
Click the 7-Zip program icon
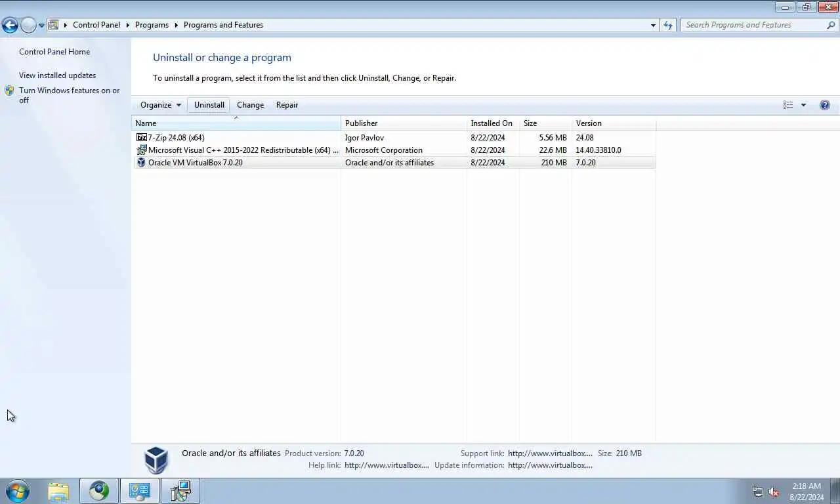[141, 138]
